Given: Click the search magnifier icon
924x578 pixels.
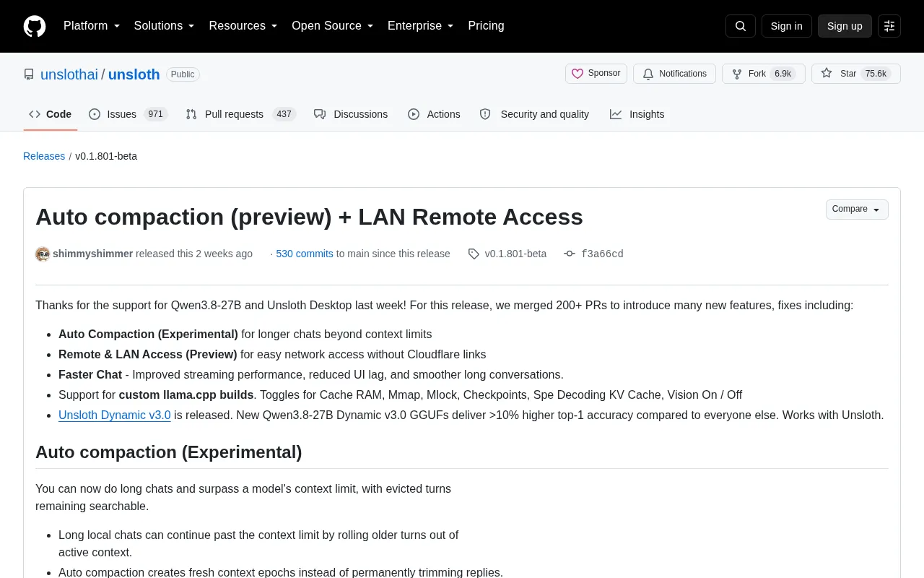Looking at the screenshot, I should point(741,26).
